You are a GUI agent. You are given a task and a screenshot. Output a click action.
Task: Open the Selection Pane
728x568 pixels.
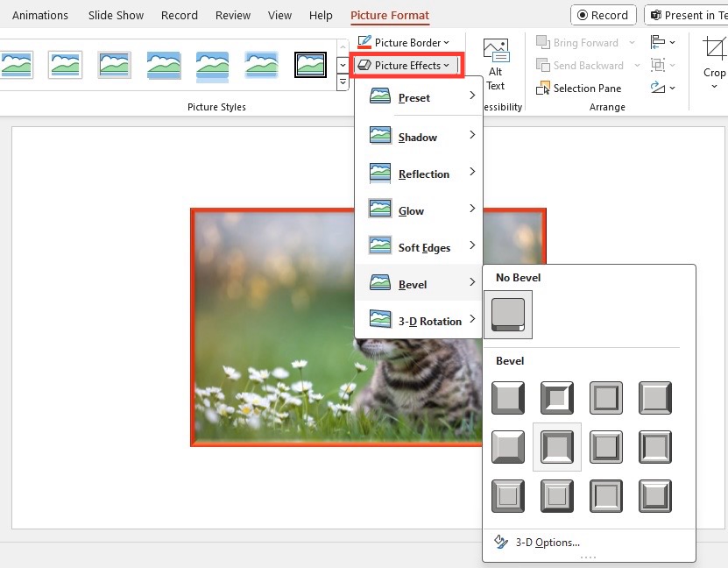578,89
